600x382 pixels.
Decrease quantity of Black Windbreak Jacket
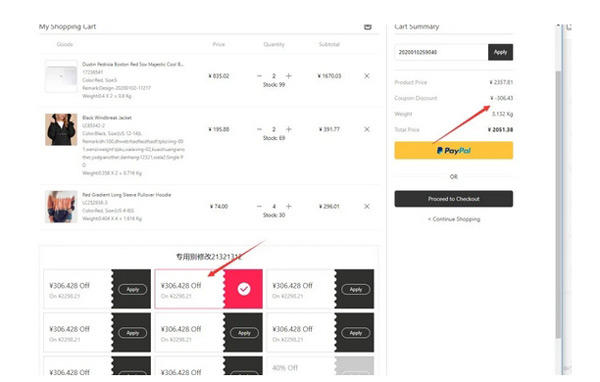click(259, 129)
